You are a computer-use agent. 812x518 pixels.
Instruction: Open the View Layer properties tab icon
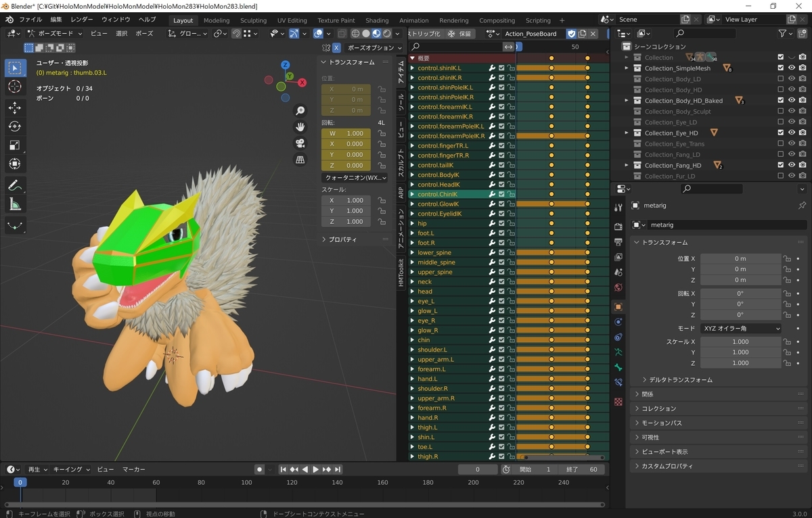tap(618, 258)
